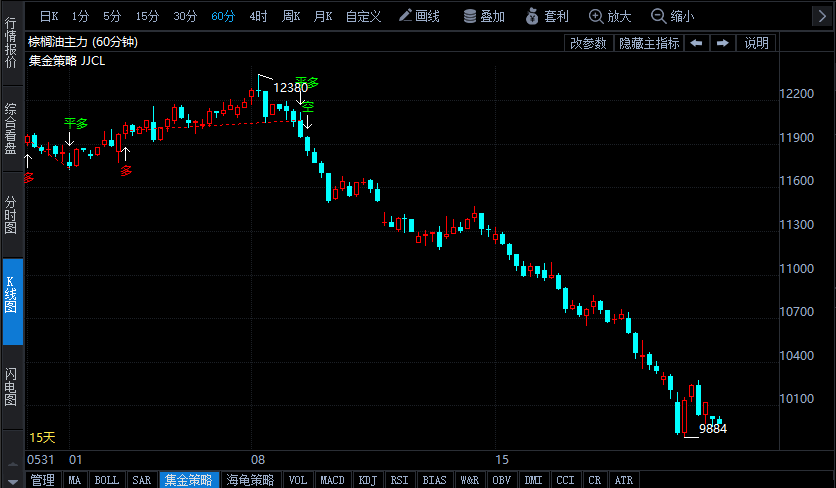Select the BOLL indicator tab
Image resolution: width=836 pixels, height=488 pixels.
[107, 480]
